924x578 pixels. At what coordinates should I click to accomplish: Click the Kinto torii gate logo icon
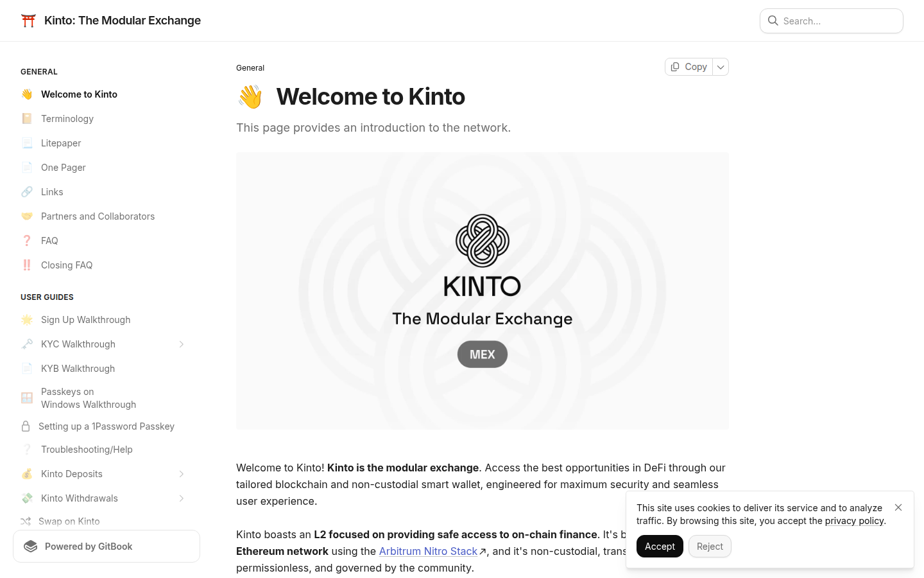coord(28,21)
